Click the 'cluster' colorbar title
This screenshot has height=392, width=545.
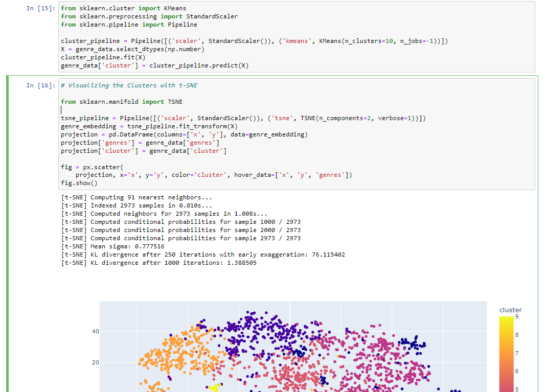pos(511,310)
